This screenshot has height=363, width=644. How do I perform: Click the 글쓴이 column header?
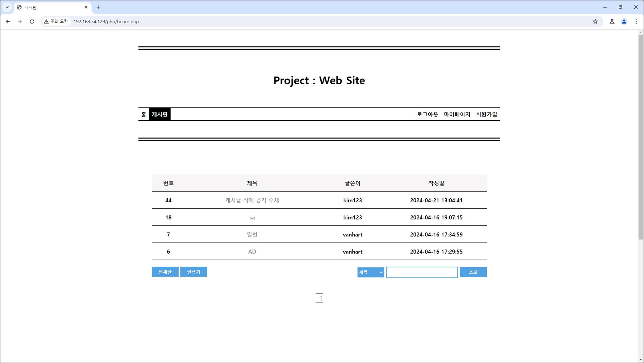click(352, 183)
